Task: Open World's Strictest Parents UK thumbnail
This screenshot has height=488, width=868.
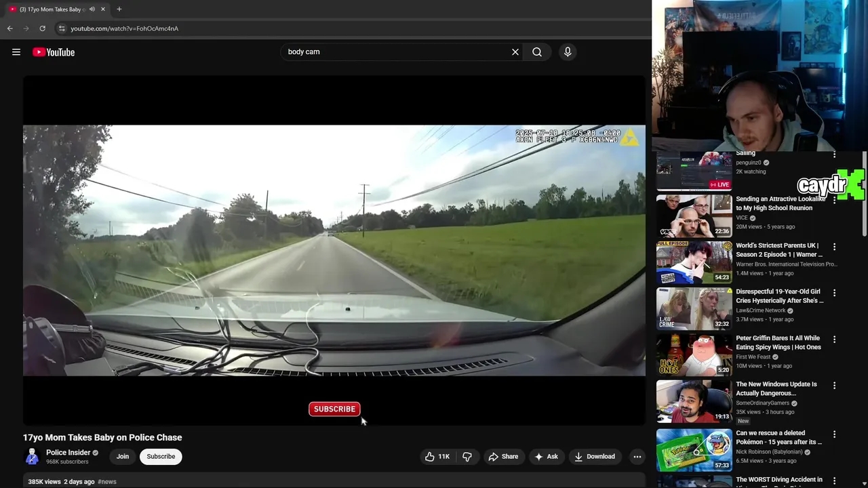Action: point(694,262)
